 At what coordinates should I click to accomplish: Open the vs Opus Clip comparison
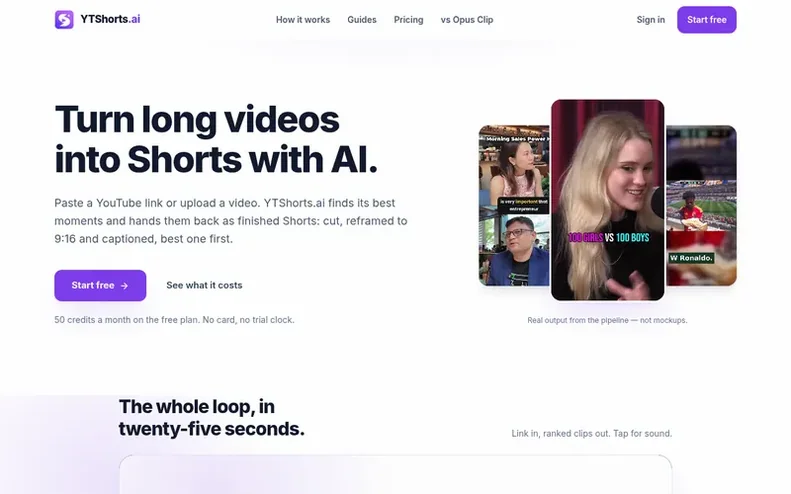click(467, 20)
